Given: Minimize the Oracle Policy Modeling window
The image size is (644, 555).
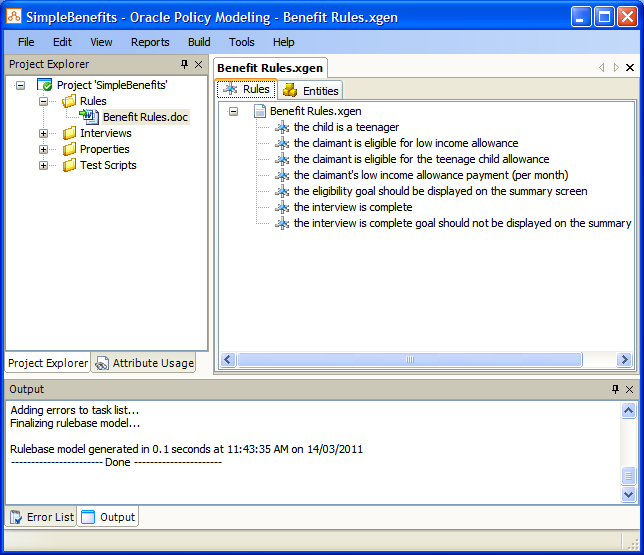Looking at the screenshot, I should coord(581,17).
